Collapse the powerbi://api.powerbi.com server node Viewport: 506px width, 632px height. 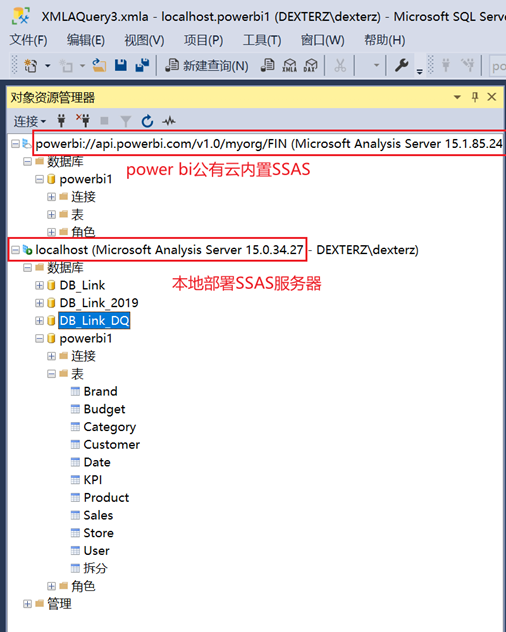click(x=15, y=143)
